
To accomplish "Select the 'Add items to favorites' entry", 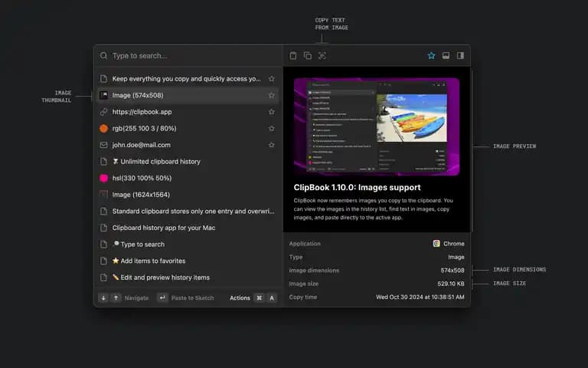I will (x=188, y=261).
